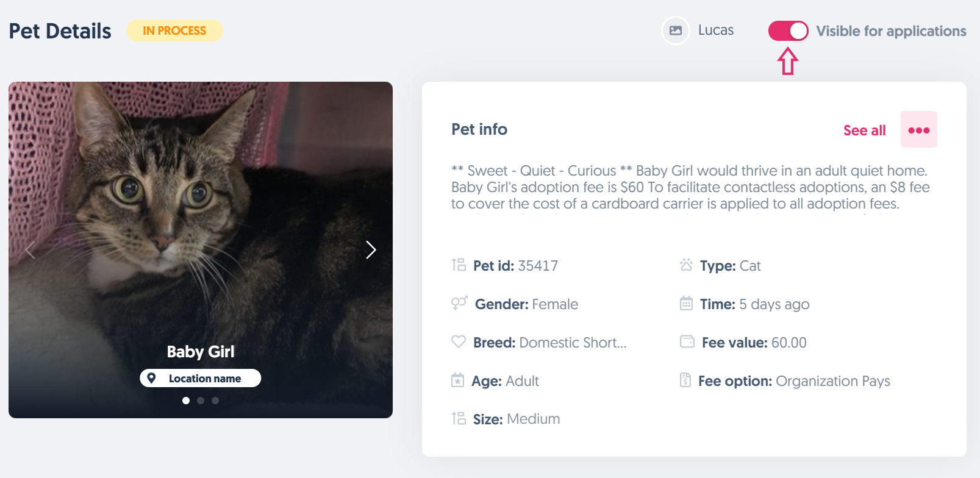This screenshot has height=478, width=980.
Task: Click the See all link
Action: coord(864,130)
